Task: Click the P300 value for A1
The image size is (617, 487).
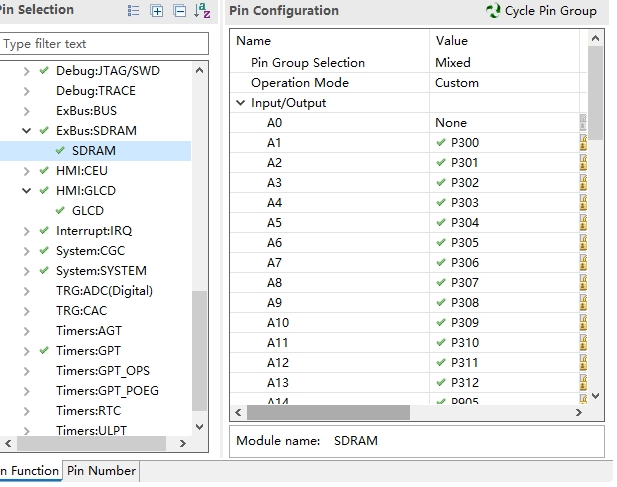Action: pyautogui.click(x=465, y=143)
